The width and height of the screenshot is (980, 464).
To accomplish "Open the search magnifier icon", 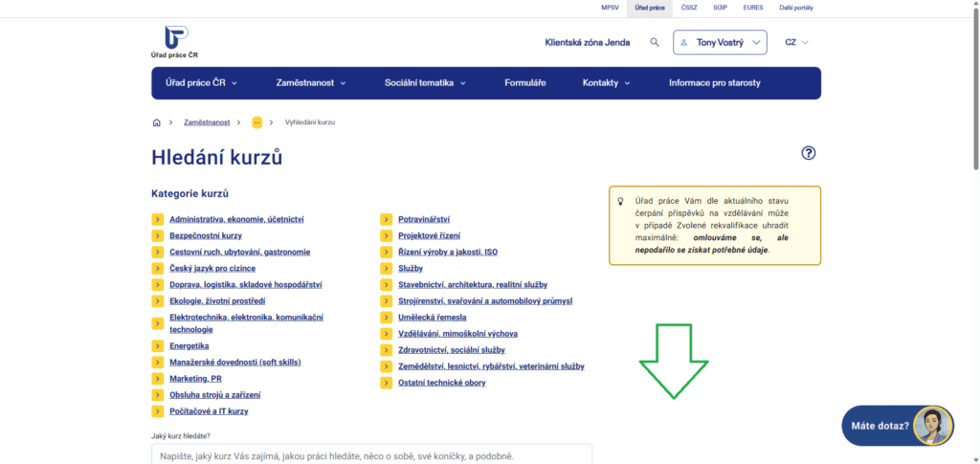I will pos(655,42).
